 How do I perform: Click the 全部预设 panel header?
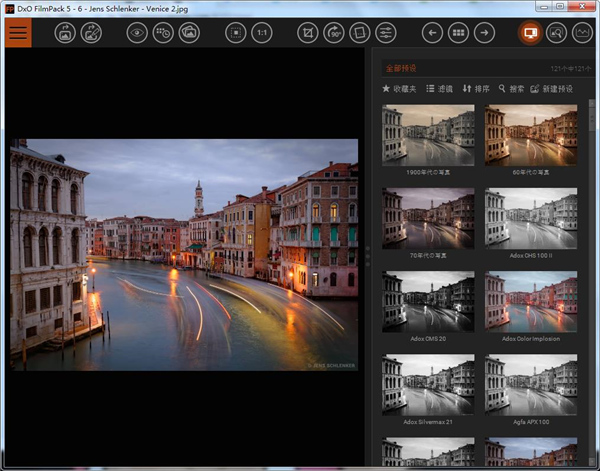coord(401,68)
